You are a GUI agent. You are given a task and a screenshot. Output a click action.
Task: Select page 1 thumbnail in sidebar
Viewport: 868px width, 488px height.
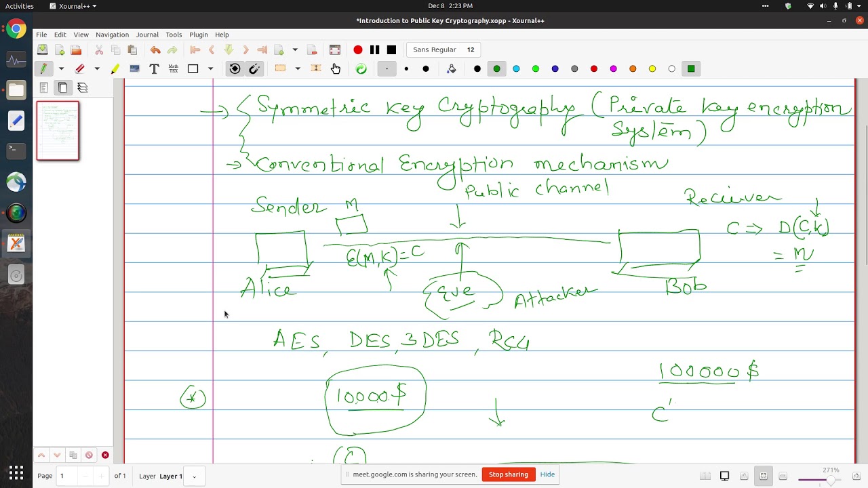click(58, 131)
